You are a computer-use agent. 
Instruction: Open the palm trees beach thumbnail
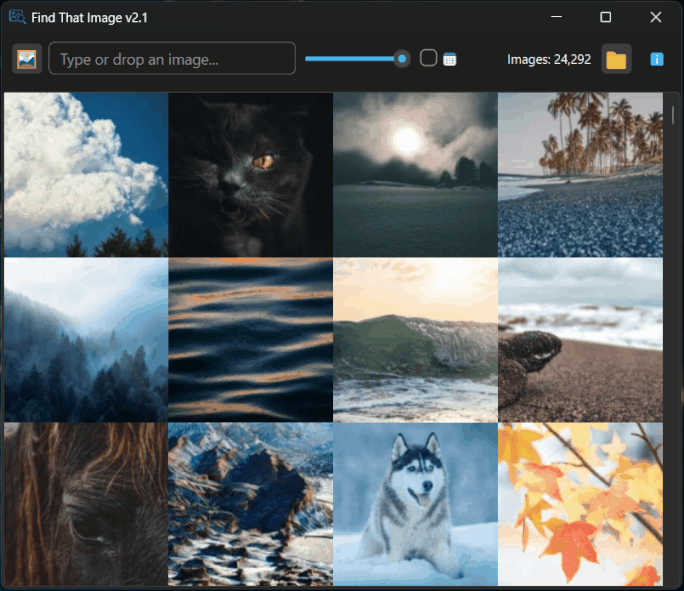(580, 174)
